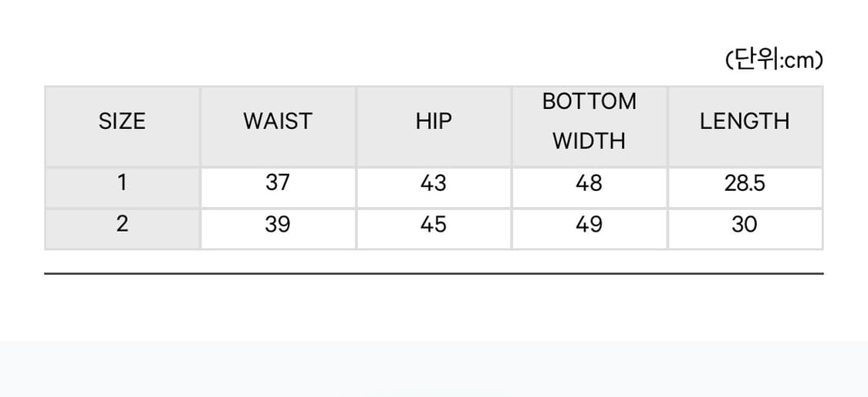Click bottom width value 48 cell
The width and height of the screenshot is (868, 397).
coord(589,184)
